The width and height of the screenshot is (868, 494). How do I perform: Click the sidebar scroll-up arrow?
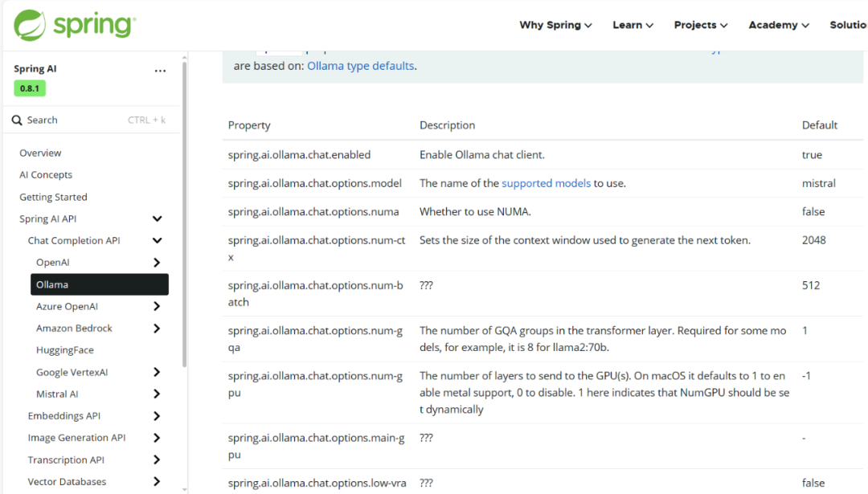(x=184, y=58)
